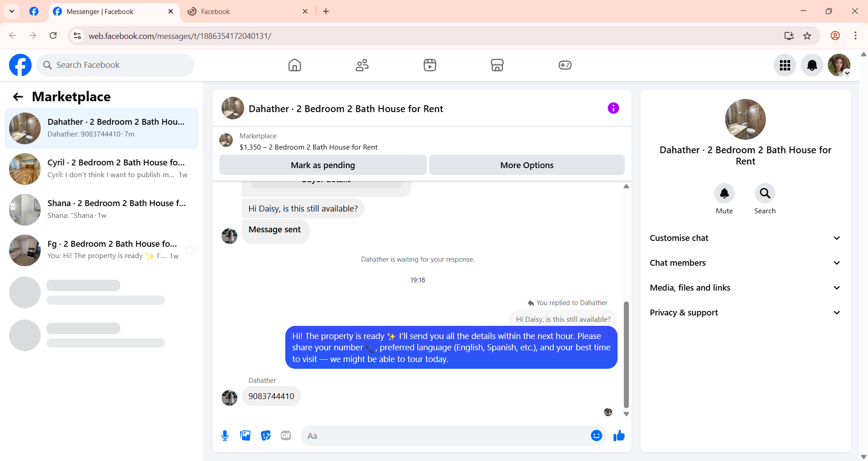
Task: Click the 9083744410 message bubble
Action: [x=271, y=396]
